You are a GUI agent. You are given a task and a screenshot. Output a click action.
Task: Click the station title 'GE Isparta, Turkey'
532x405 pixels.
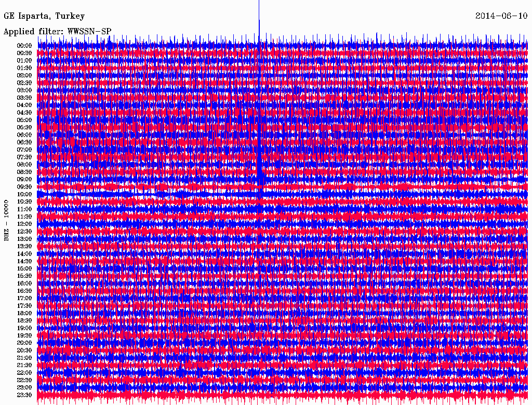44,16
